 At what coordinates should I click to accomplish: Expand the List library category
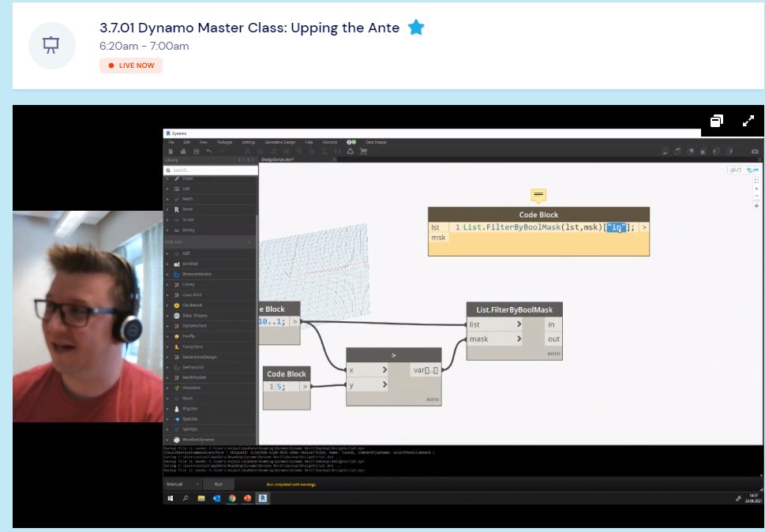210,189
